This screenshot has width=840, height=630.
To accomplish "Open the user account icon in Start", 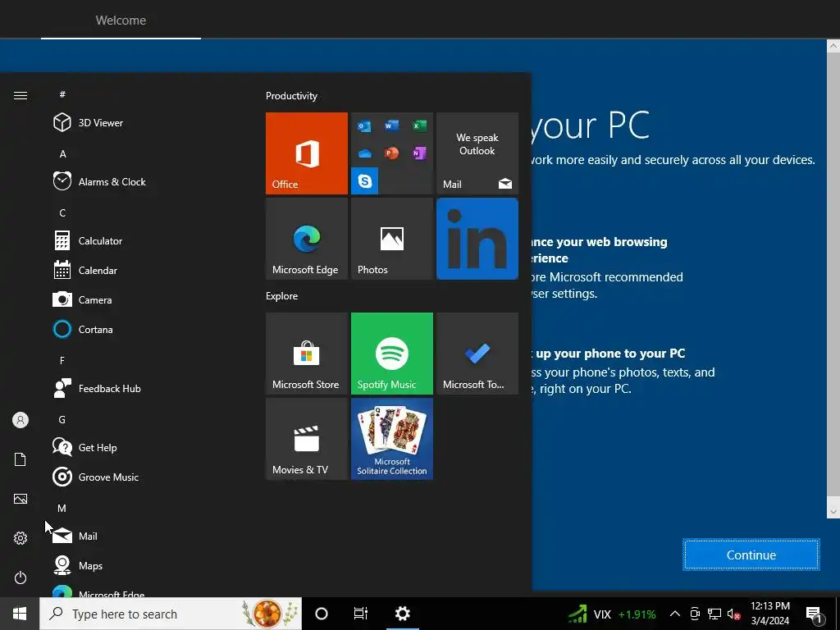I will point(21,420).
